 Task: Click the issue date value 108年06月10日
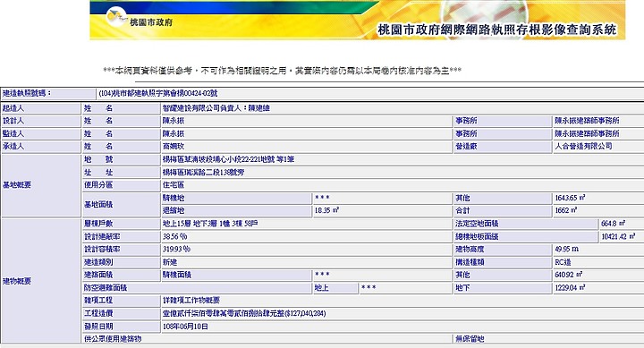[185, 327]
